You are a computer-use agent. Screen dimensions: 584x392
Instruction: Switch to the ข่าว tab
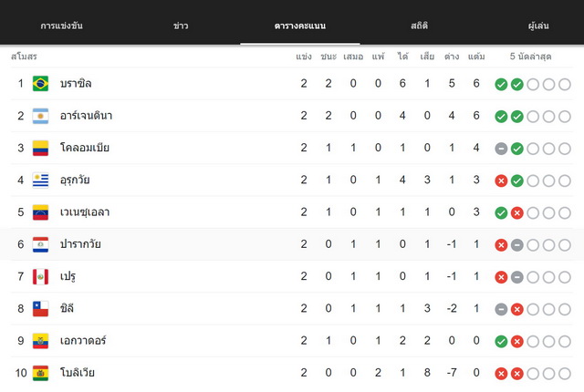(181, 26)
